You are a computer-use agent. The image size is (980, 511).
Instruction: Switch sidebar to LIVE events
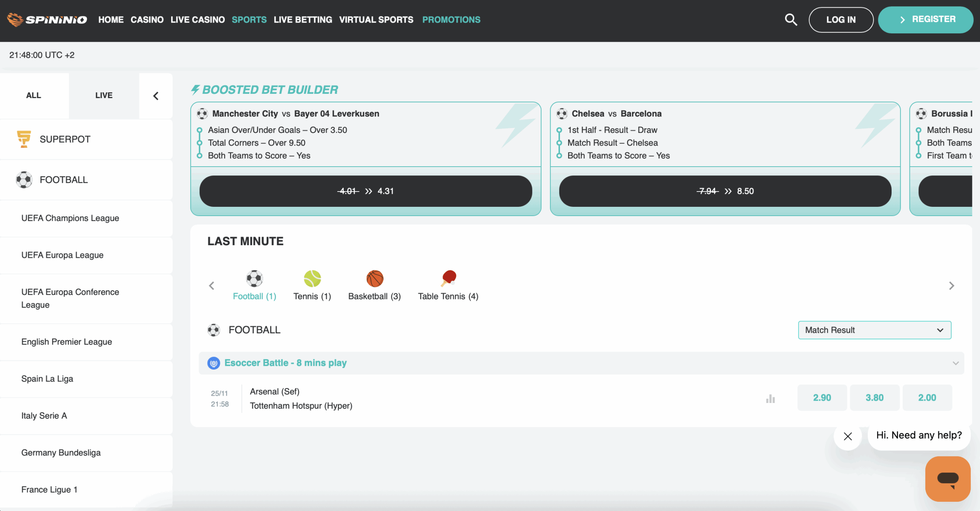pyautogui.click(x=104, y=95)
